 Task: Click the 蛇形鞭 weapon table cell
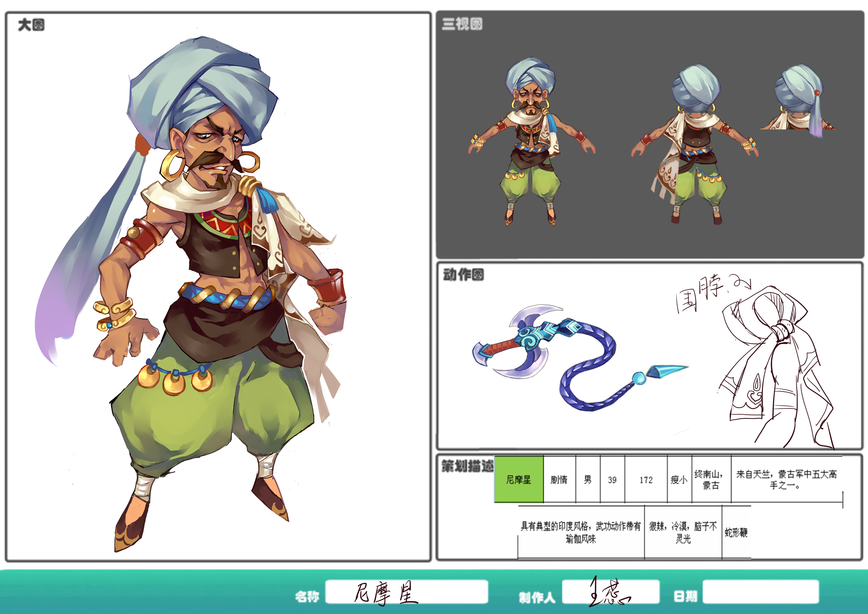click(736, 533)
